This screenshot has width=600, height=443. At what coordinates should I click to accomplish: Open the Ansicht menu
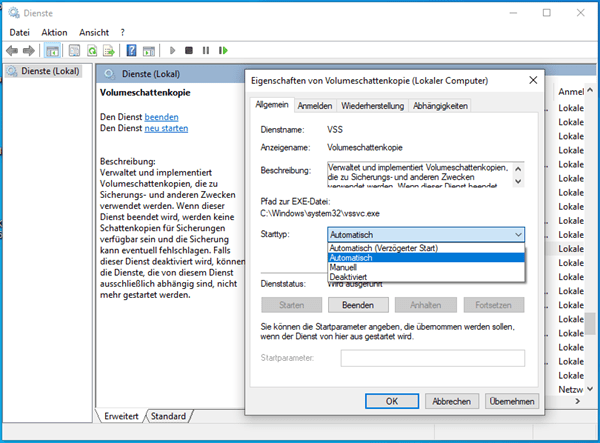[x=94, y=33]
